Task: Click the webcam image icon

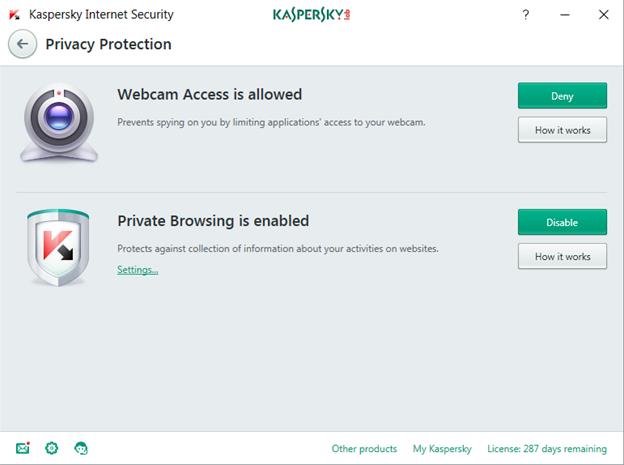Action: click(x=60, y=122)
